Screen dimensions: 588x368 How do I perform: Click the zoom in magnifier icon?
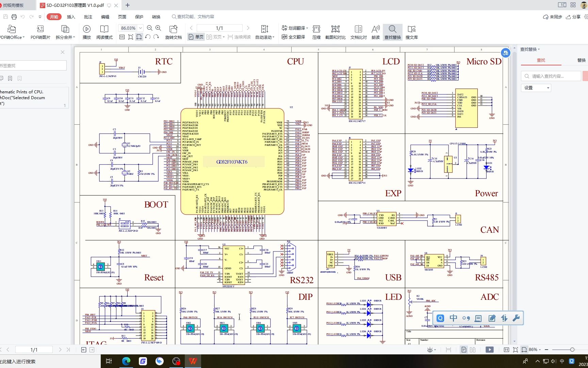tap(158, 28)
